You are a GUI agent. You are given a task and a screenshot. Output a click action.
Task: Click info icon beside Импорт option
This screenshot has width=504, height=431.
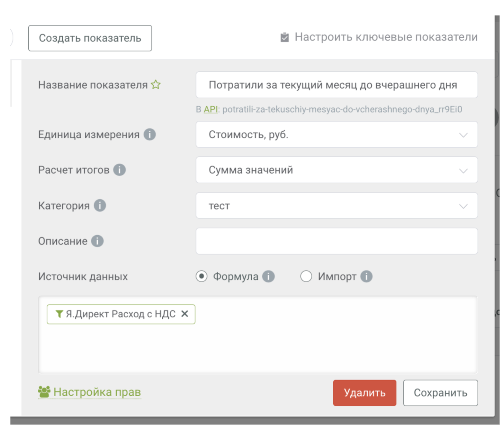[x=366, y=276]
